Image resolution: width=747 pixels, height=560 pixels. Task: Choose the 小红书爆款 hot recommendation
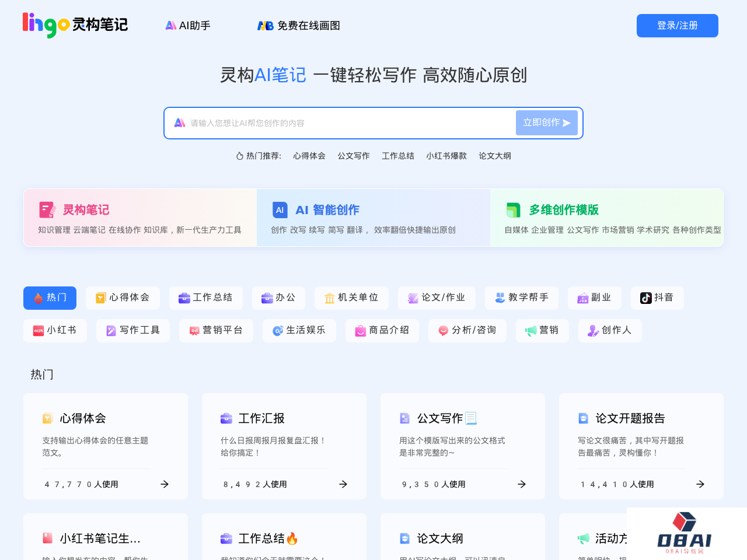point(446,156)
